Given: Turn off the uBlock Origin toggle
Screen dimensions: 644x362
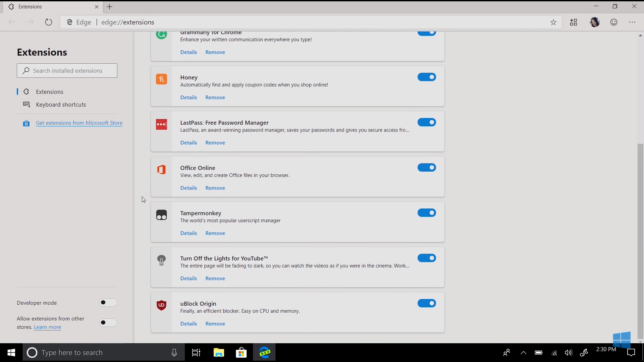Looking at the screenshot, I should pyautogui.click(x=427, y=303).
